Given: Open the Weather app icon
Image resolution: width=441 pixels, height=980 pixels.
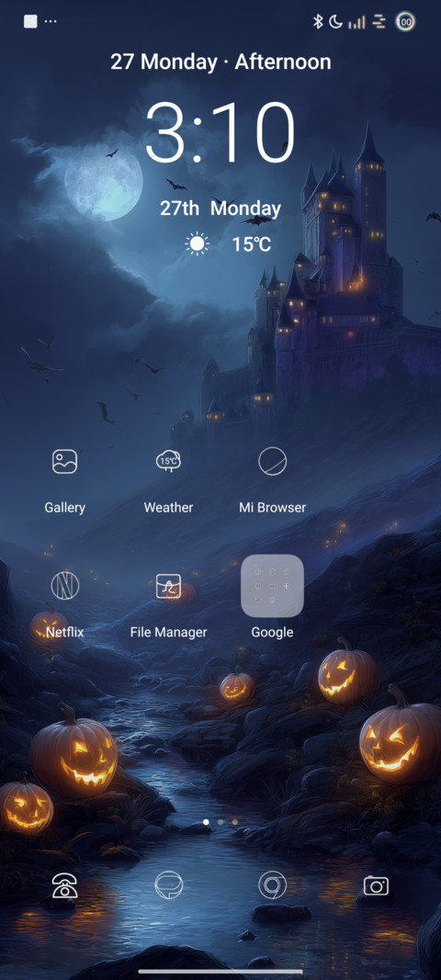Looking at the screenshot, I should pyautogui.click(x=168, y=461).
